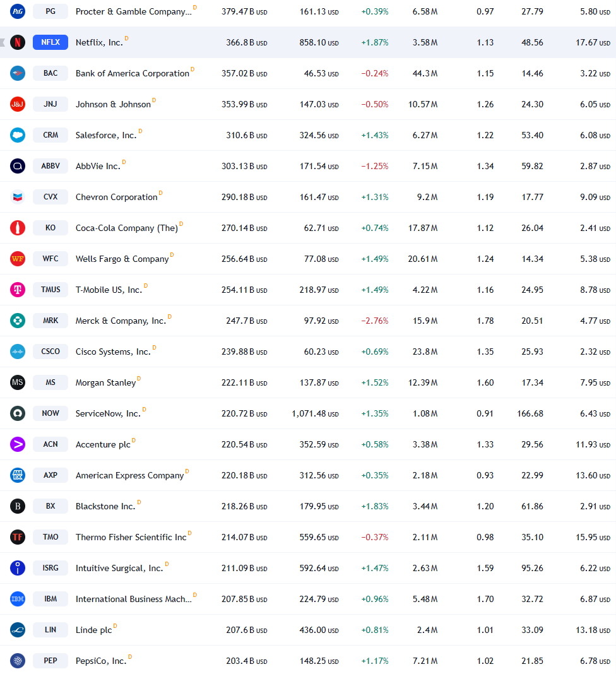Select the LIN ticker badge
This screenshot has width=616, height=674.
click(50, 630)
